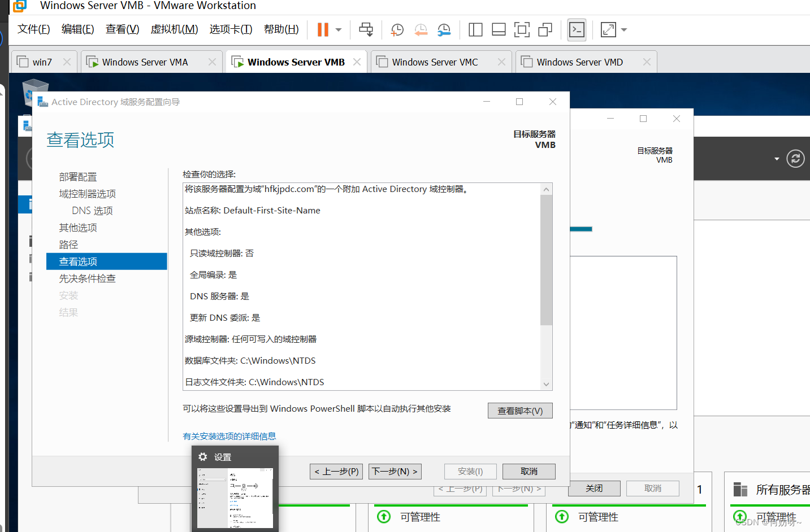Open the 编辑(E) menu

[78, 29]
